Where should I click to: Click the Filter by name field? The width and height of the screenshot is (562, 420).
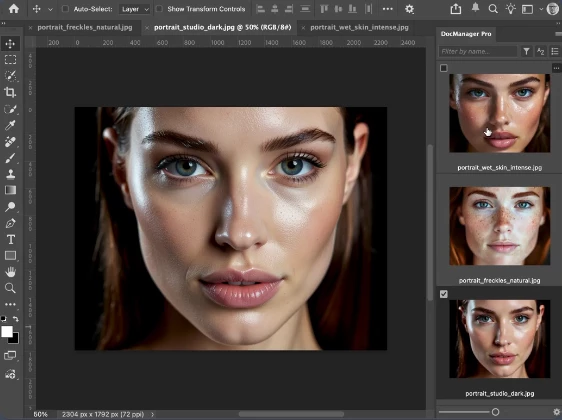pyautogui.click(x=478, y=52)
